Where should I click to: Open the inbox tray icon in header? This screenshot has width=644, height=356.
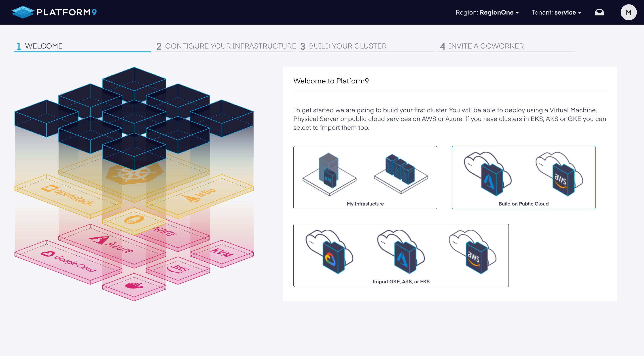pyautogui.click(x=599, y=12)
